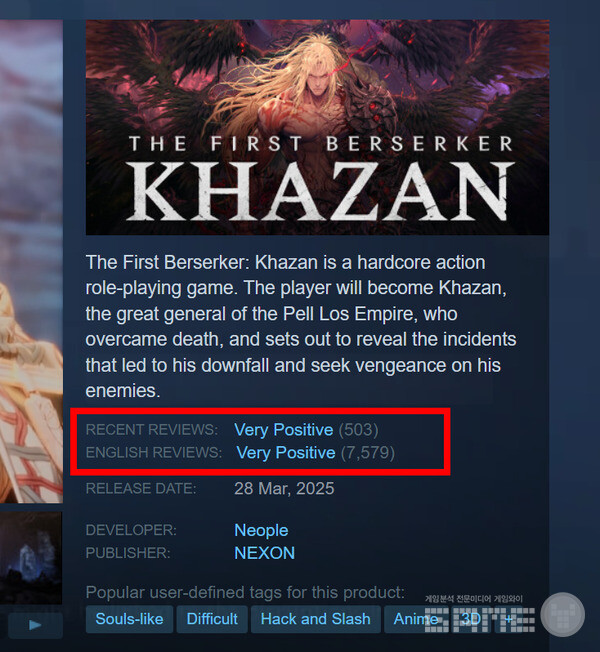Select the Difficult tag
This screenshot has height=652, width=600.
pos(212,619)
